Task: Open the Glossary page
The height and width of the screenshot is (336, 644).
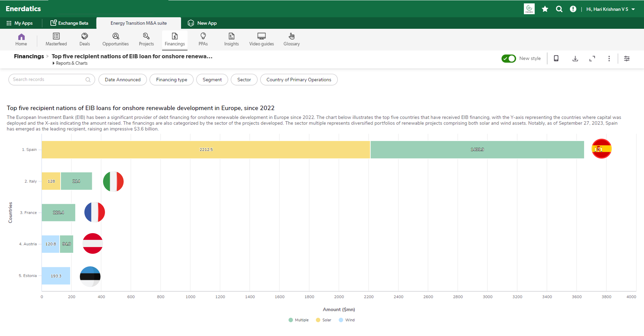Action: tap(291, 39)
